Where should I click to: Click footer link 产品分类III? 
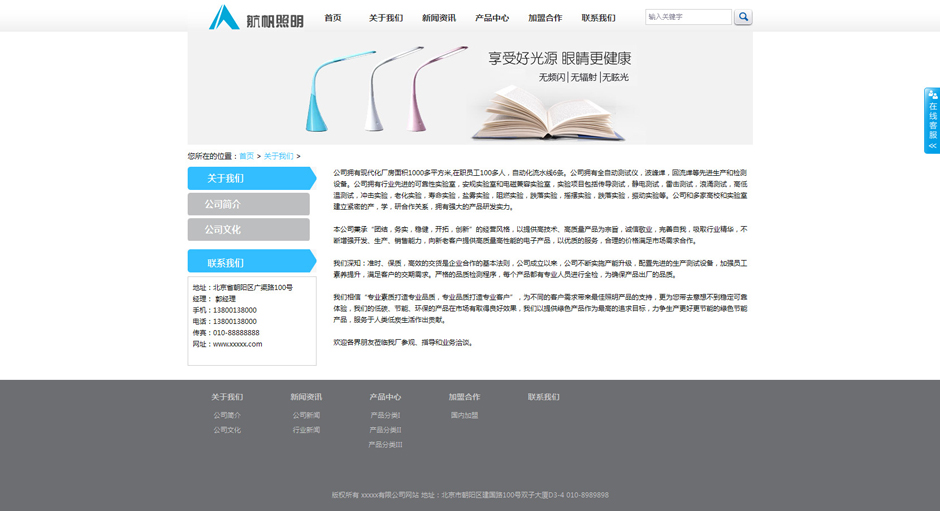click(385, 444)
